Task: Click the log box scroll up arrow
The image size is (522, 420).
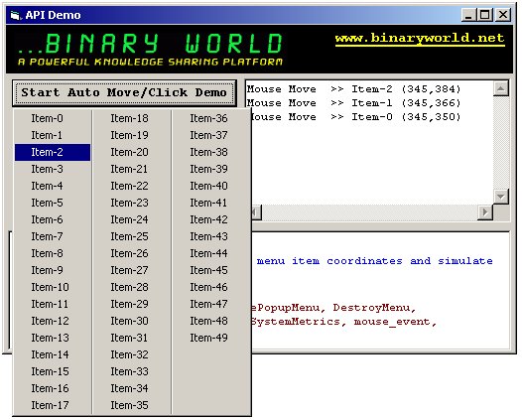Action: point(501,88)
